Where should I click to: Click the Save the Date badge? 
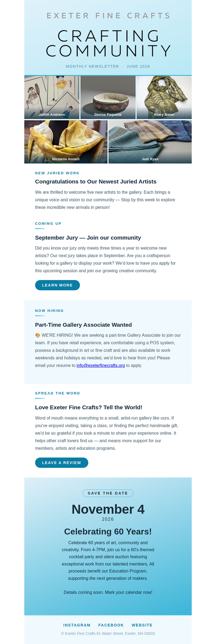[108, 493]
